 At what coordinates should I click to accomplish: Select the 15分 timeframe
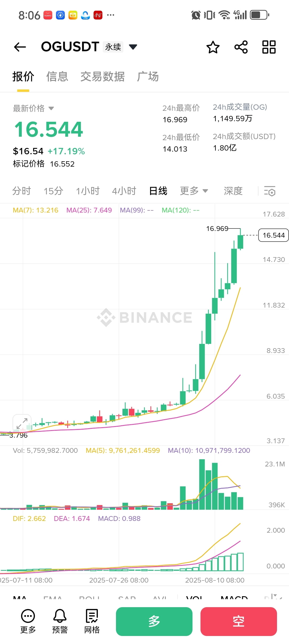point(53,191)
